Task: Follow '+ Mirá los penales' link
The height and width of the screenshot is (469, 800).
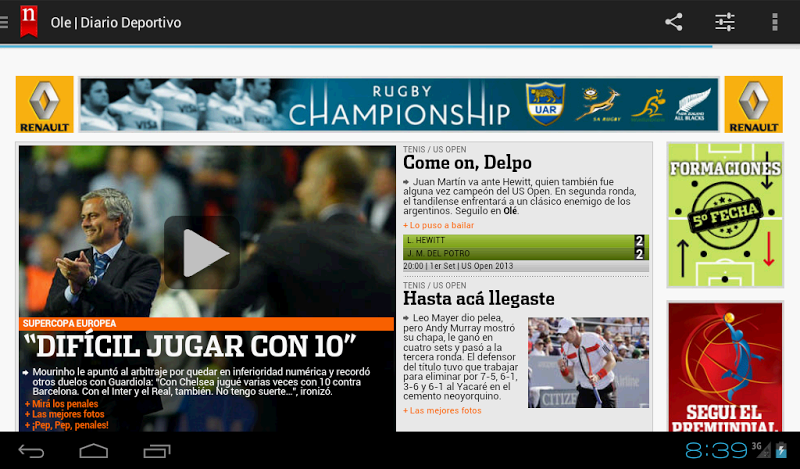Action: [62, 404]
